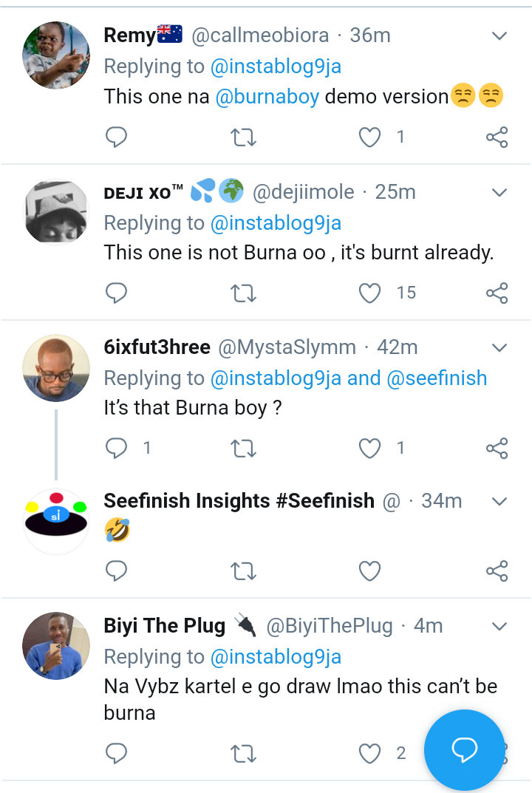Like Seefinish Insights' emoji reply
The image size is (532, 793).
(x=369, y=571)
